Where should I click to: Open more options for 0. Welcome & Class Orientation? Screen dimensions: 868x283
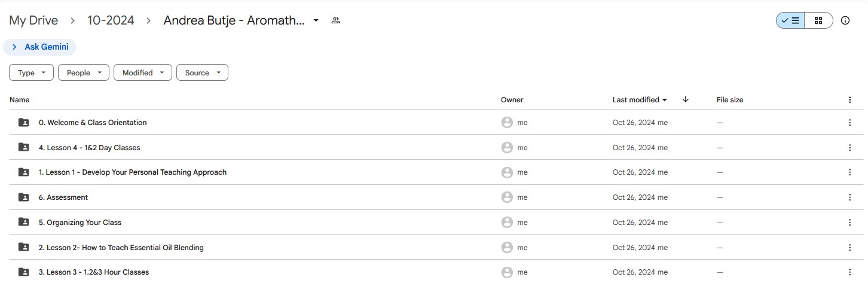pos(849,123)
